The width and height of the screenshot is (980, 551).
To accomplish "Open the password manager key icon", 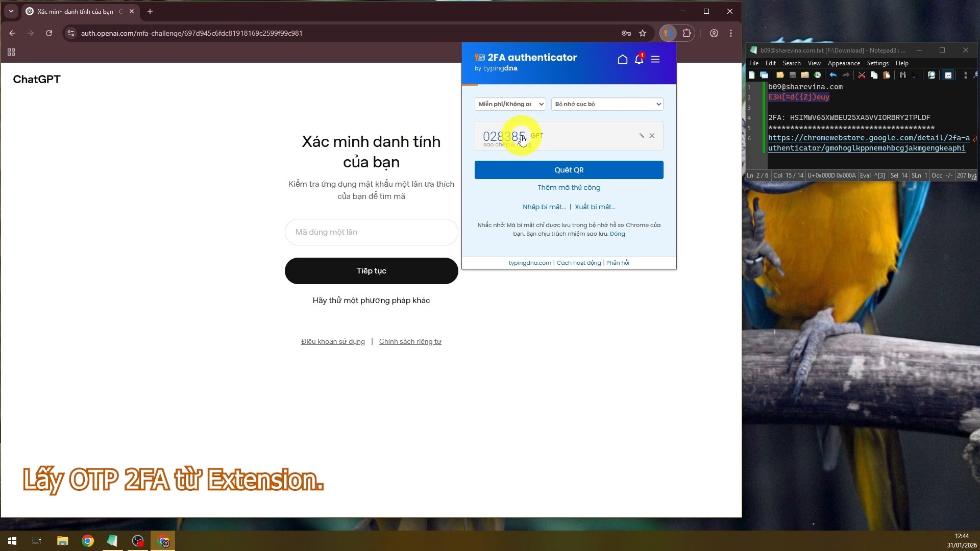I will (626, 33).
